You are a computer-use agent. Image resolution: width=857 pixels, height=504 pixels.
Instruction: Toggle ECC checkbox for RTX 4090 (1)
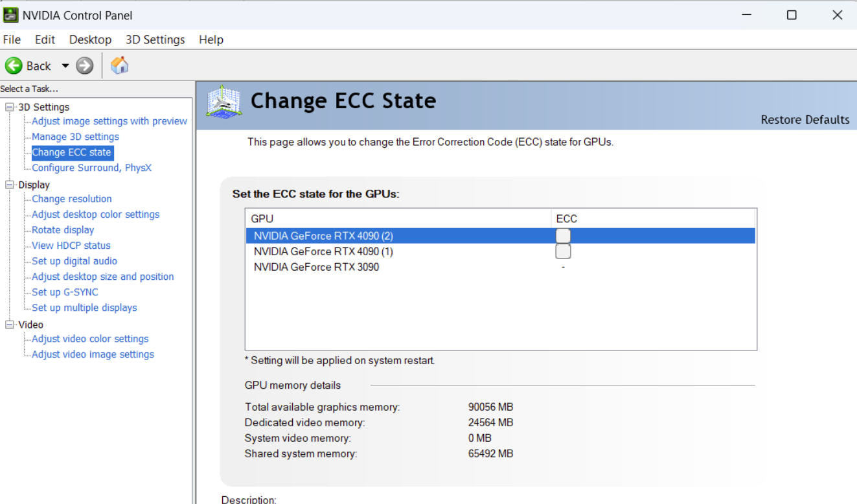pos(563,251)
